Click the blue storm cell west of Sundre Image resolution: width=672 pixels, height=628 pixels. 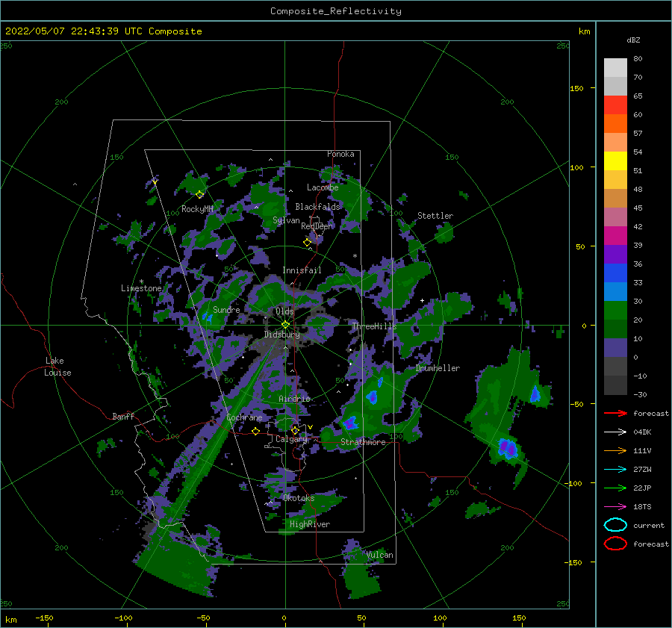pos(207,317)
